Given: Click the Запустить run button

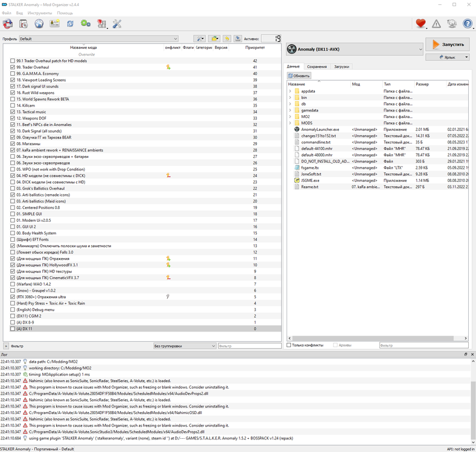Looking at the screenshot, I should [x=448, y=44].
